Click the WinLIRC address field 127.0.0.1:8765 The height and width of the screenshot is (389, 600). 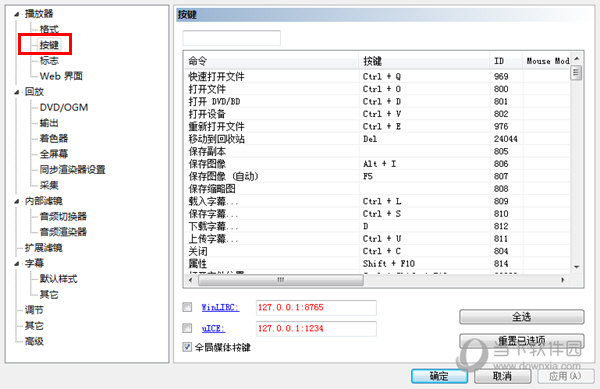coord(316,308)
